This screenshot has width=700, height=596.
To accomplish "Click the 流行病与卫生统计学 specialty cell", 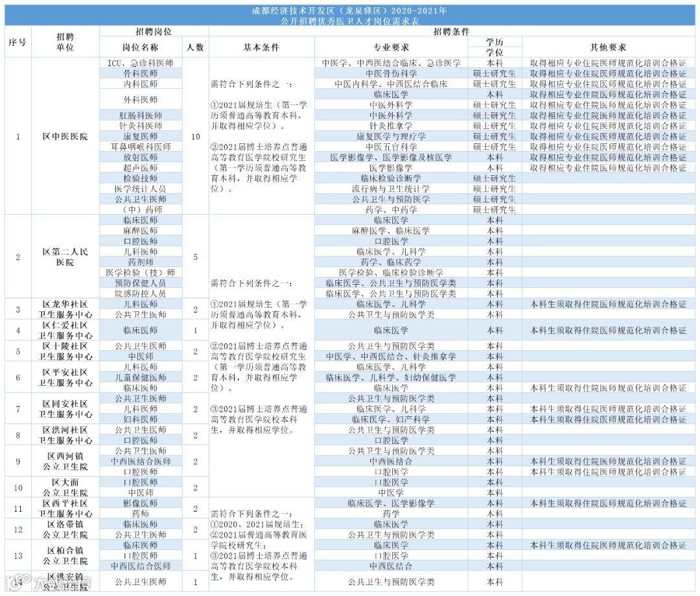I will [x=391, y=189].
